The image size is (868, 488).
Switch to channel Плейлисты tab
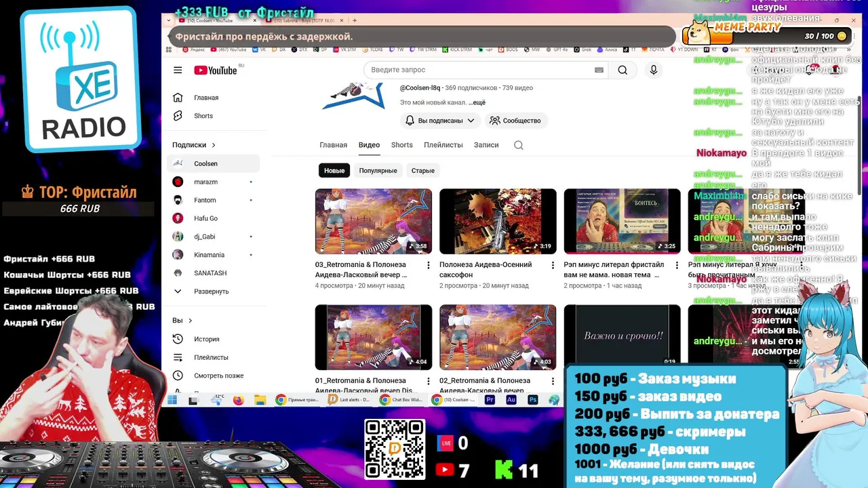point(443,145)
